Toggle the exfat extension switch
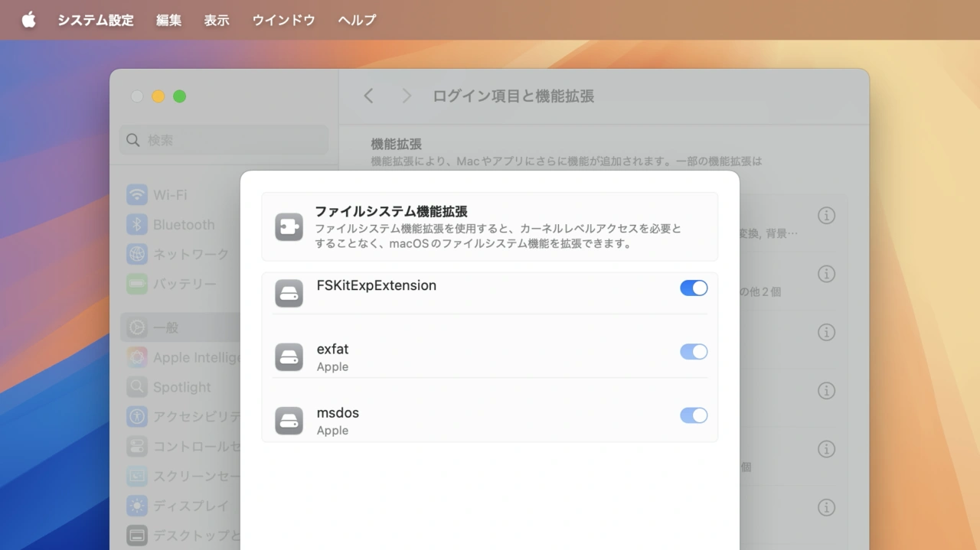The height and width of the screenshot is (550, 980). (x=694, y=352)
